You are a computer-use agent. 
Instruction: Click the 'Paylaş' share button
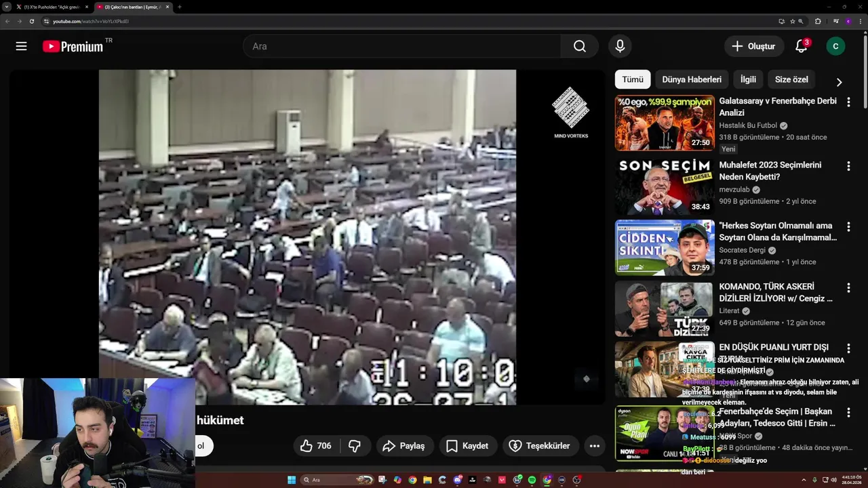pos(404,446)
